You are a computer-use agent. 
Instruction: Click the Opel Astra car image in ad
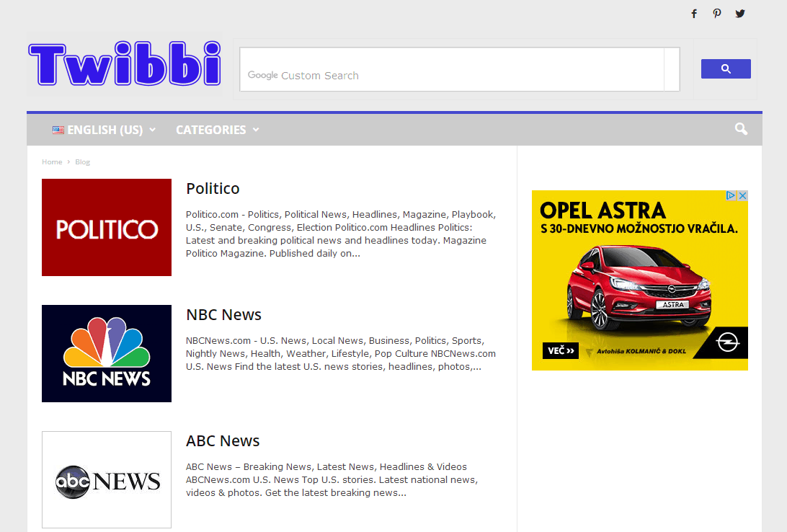click(x=639, y=286)
